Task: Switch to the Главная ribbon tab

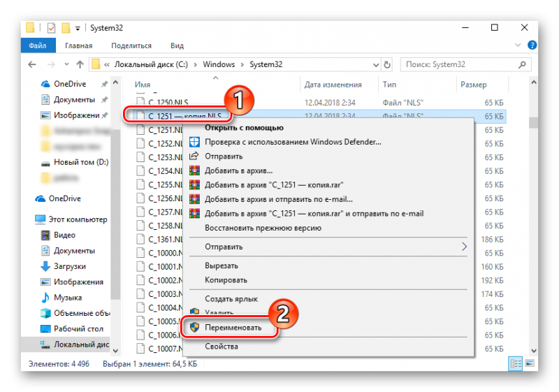Action: pos(78,45)
